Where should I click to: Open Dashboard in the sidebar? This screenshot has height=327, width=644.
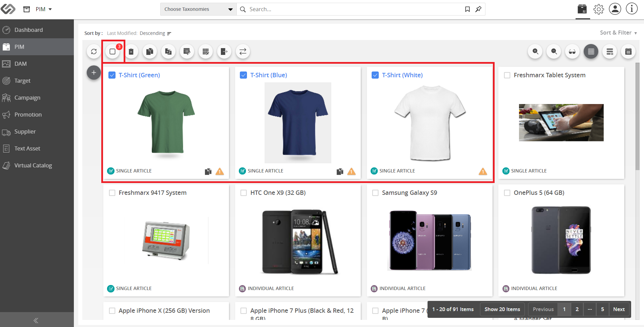[37, 30]
